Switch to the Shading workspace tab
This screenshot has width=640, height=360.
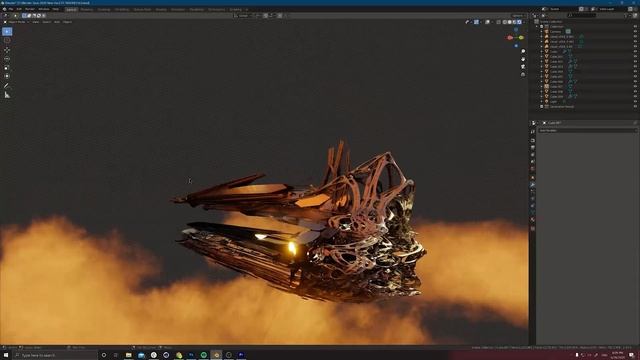161,9
